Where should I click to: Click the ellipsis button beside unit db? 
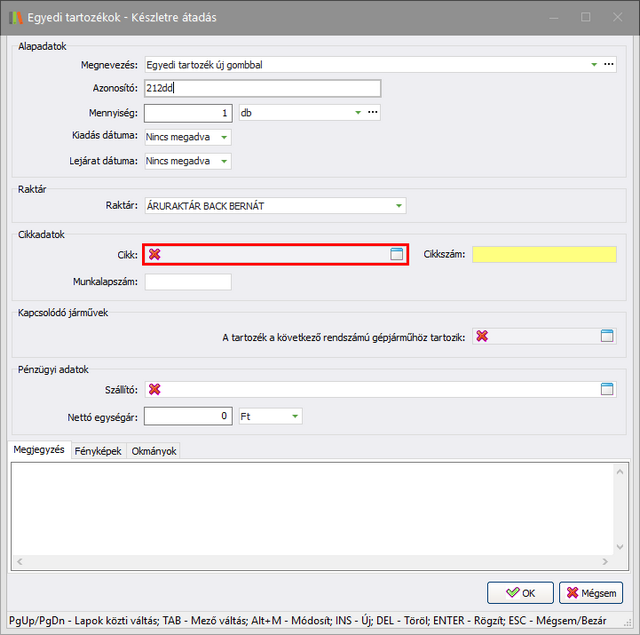pyautogui.click(x=373, y=113)
